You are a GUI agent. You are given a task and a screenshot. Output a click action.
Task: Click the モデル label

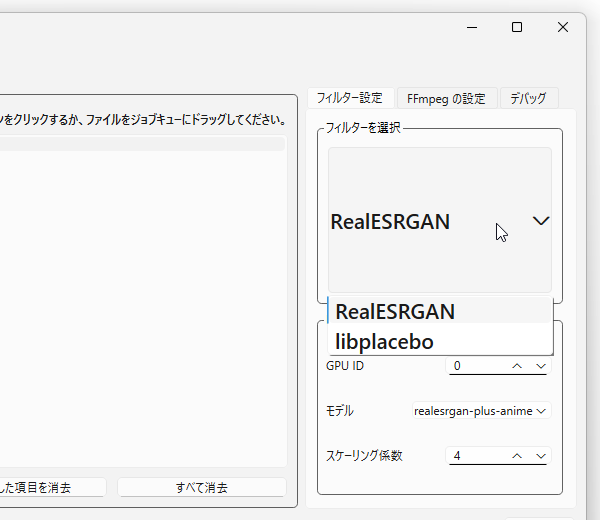[340, 411]
